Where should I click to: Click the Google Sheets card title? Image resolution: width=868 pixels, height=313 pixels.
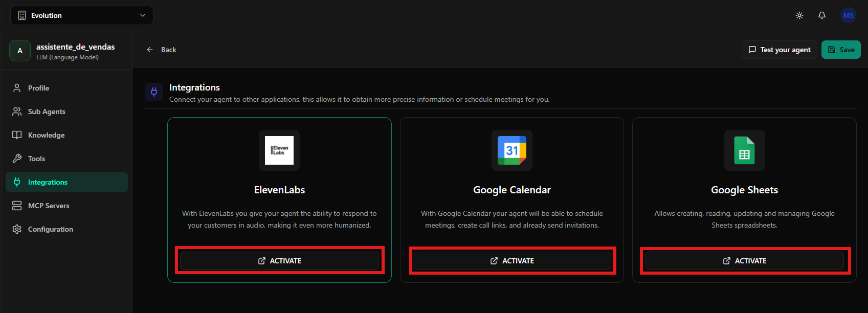pos(745,190)
